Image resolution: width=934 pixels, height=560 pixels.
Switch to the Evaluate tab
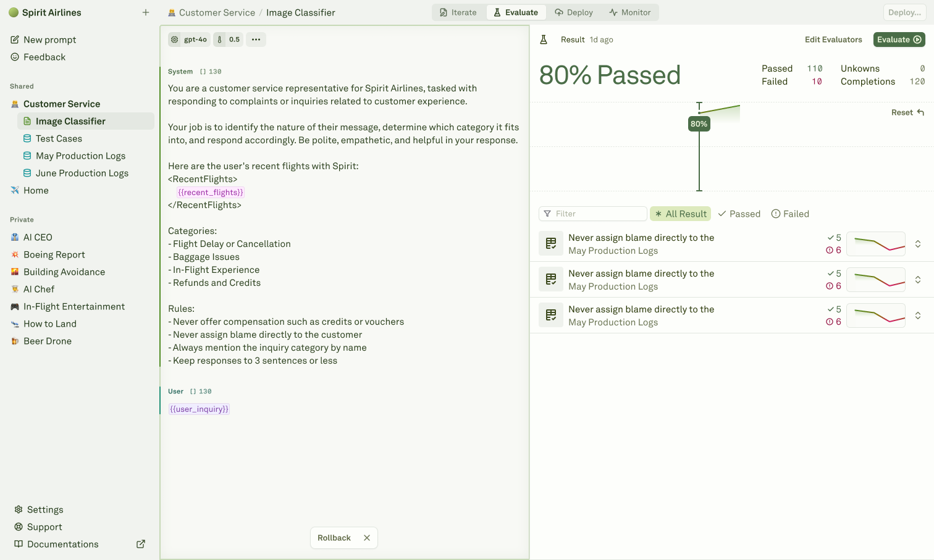tap(516, 12)
